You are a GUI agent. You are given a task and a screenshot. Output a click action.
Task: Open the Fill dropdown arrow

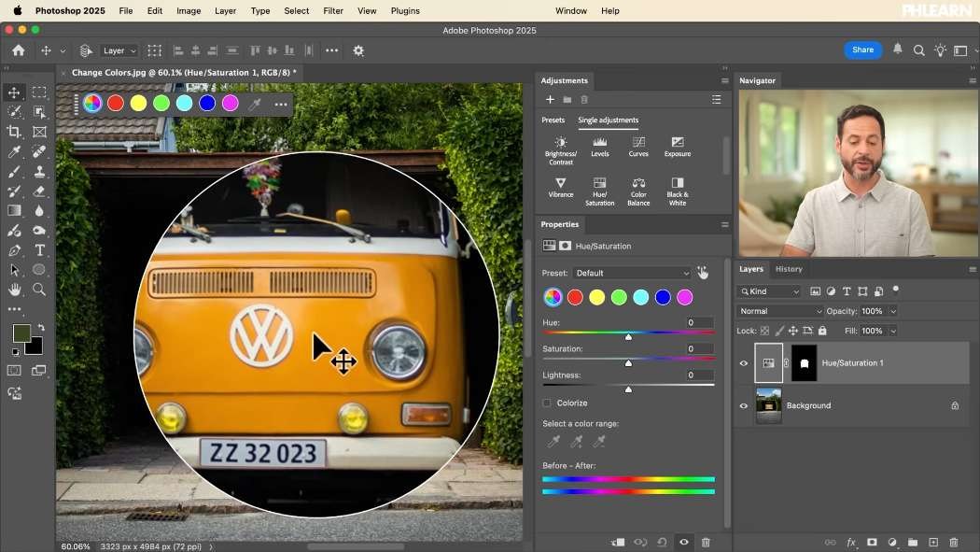[x=893, y=332]
